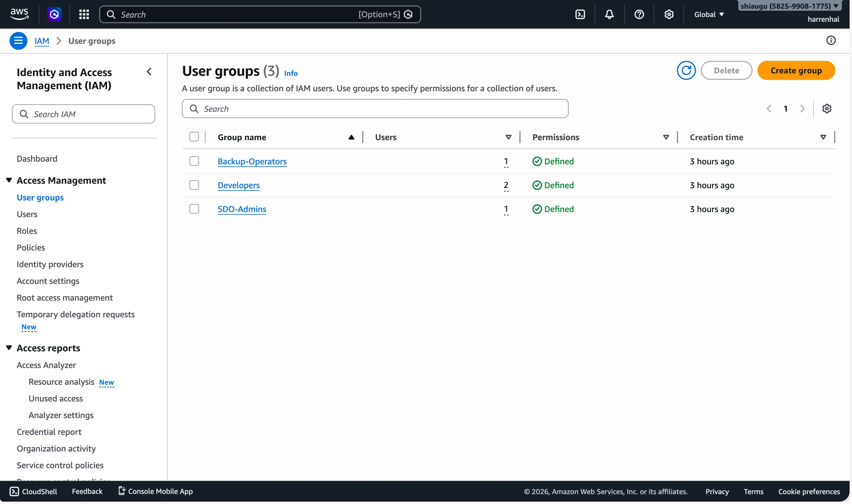
Task: Open table preferences gear icon
Action: (x=827, y=109)
